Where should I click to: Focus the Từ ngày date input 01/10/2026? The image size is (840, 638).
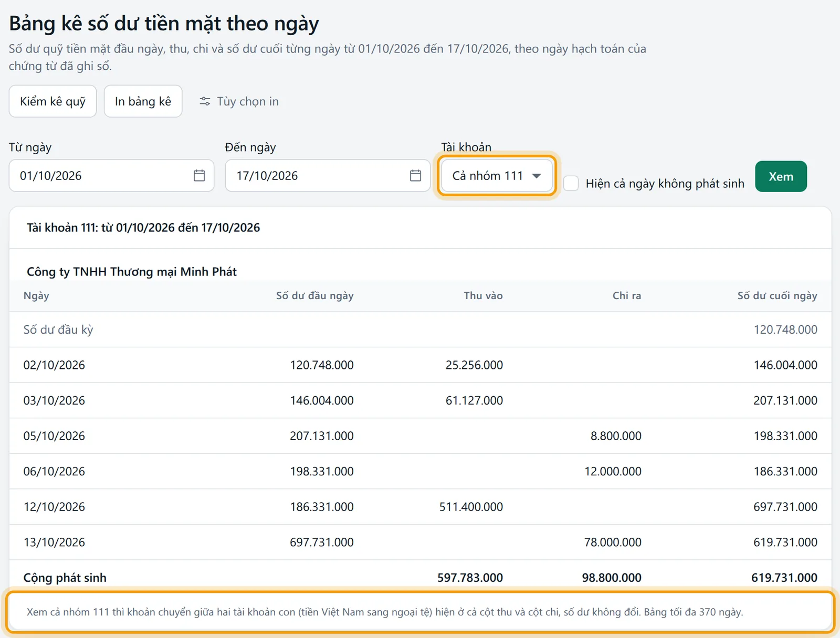(111, 176)
